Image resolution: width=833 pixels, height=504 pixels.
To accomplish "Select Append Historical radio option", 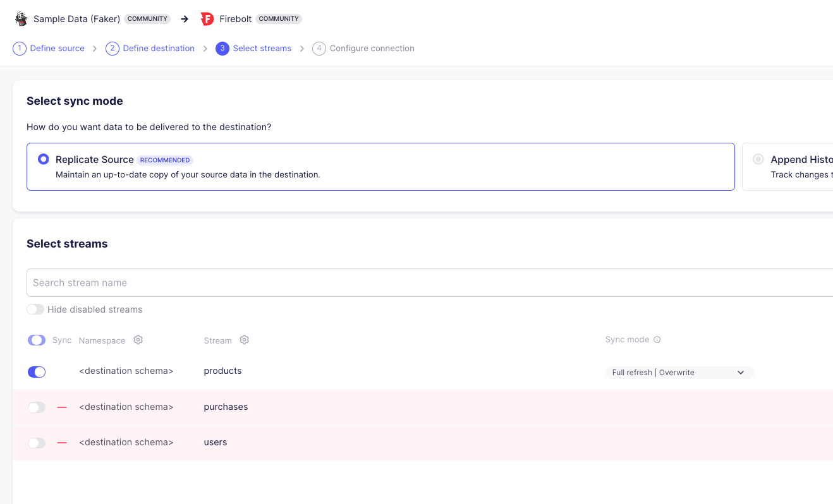I will point(758,159).
